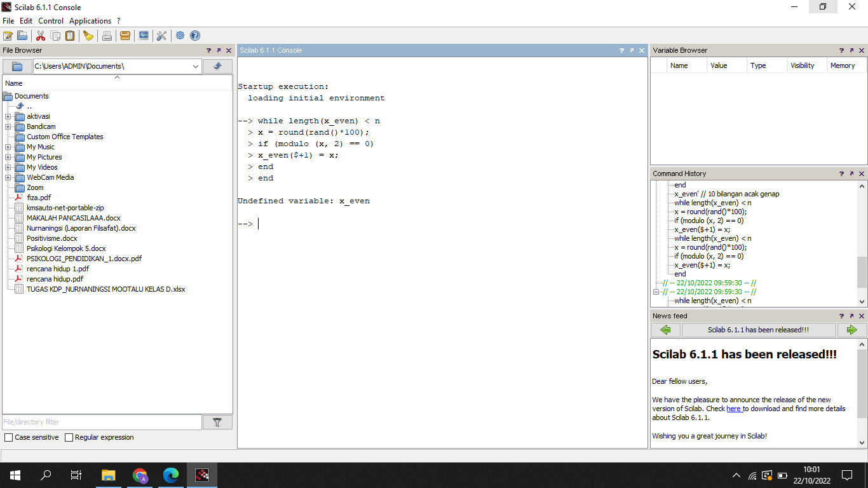Expand the Bandicam folder

8,126
